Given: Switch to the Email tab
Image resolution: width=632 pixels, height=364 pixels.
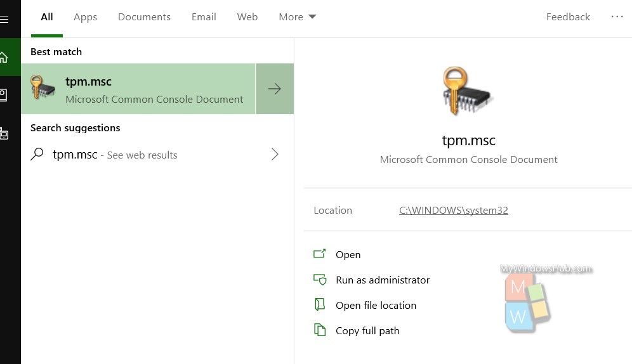Looking at the screenshot, I should [x=204, y=17].
